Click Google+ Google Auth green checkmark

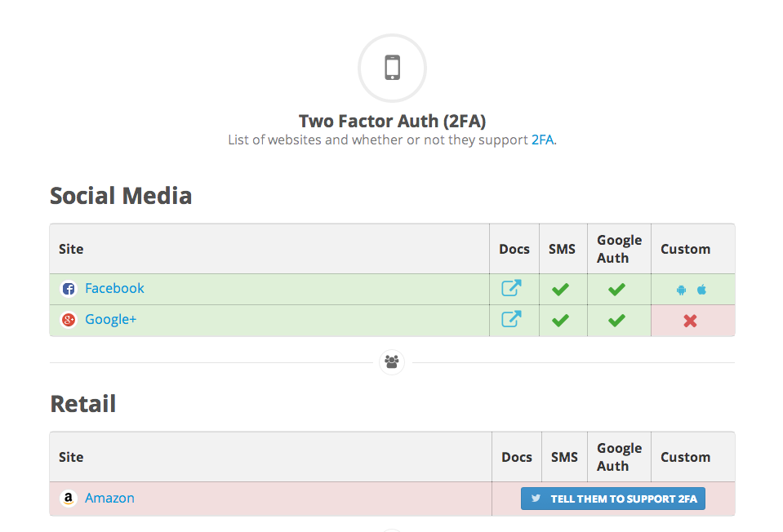point(616,321)
